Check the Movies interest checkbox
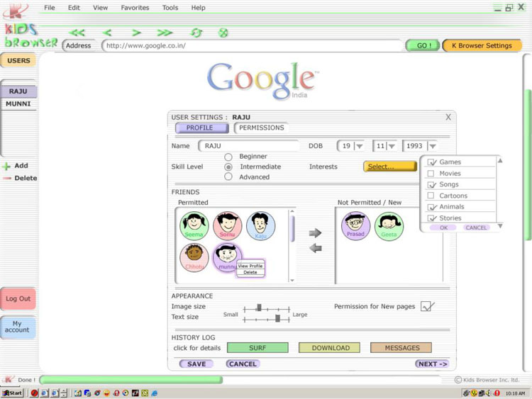The height and width of the screenshot is (399, 532). coord(431,174)
